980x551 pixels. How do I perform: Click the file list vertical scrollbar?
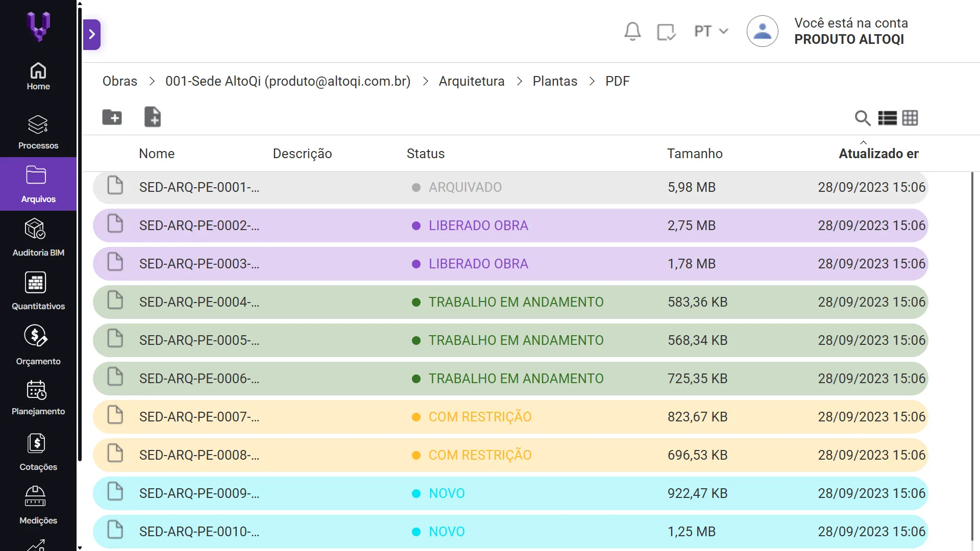972,357
